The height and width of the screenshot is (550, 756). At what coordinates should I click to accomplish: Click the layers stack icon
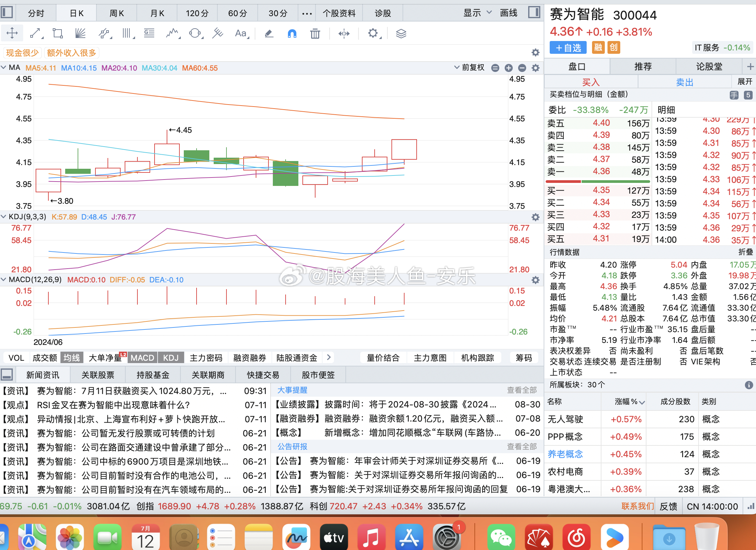click(x=401, y=33)
